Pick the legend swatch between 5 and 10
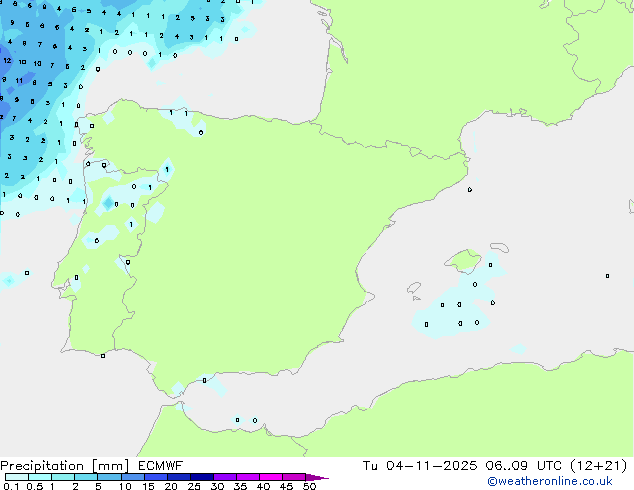The height and width of the screenshot is (490, 634). (x=109, y=477)
